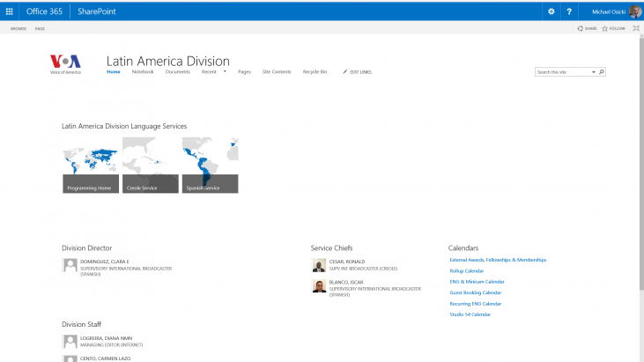Click the page vertical scrollbar
Screen dimensions: 644x362
click(x=641, y=164)
